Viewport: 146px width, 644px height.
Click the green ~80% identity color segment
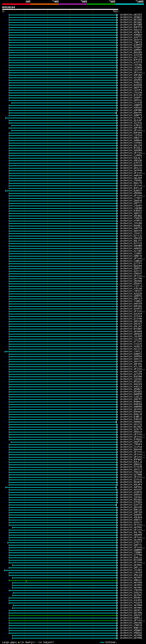(101, 4)
